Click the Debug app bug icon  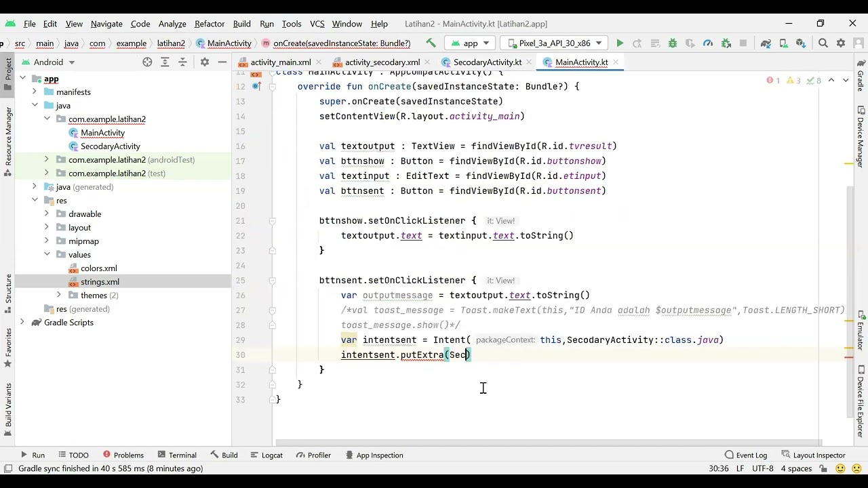click(673, 43)
